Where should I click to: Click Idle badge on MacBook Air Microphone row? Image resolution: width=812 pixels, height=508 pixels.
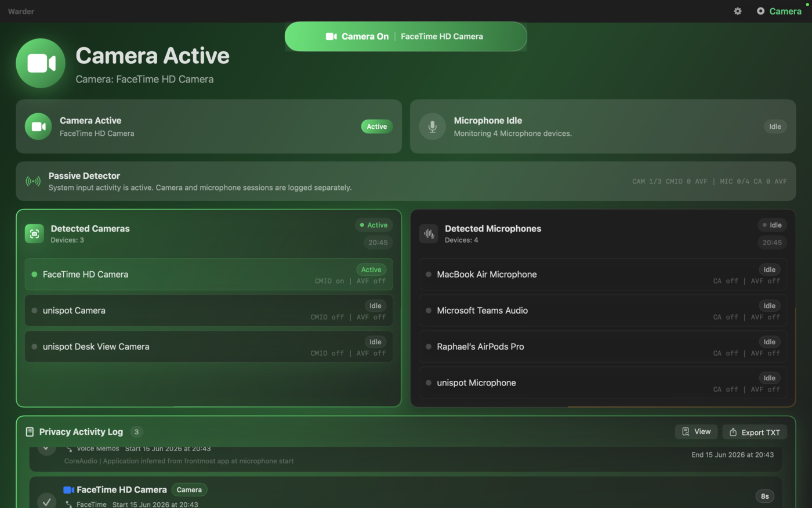point(770,269)
